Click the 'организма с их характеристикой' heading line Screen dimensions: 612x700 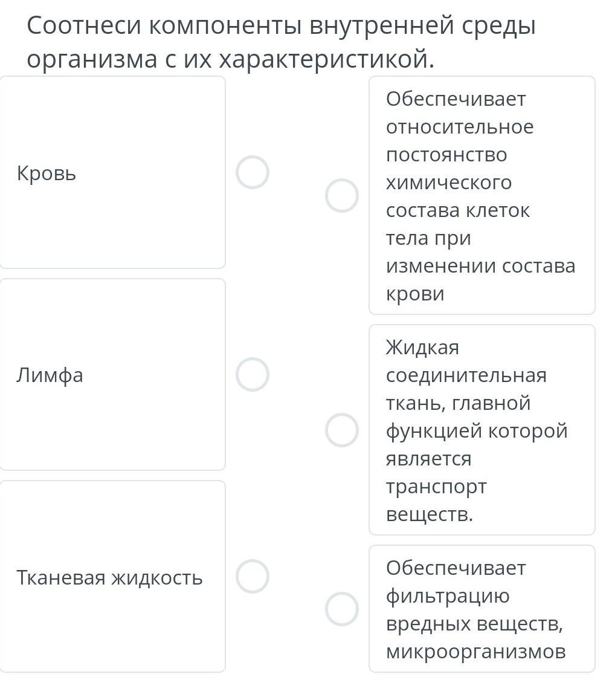pos(230,59)
